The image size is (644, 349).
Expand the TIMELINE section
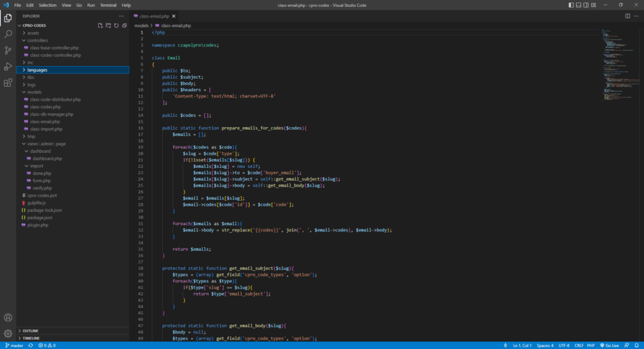(31, 338)
